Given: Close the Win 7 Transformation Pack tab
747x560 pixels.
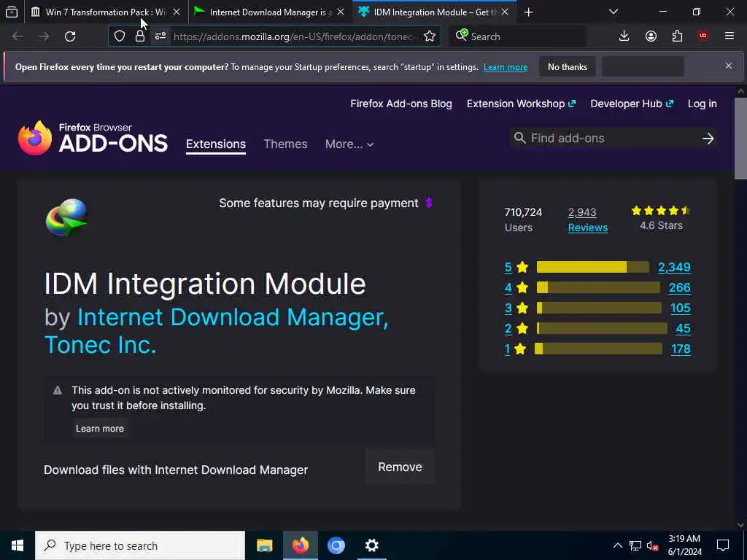Looking at the screenshot, I should point(177,12).
